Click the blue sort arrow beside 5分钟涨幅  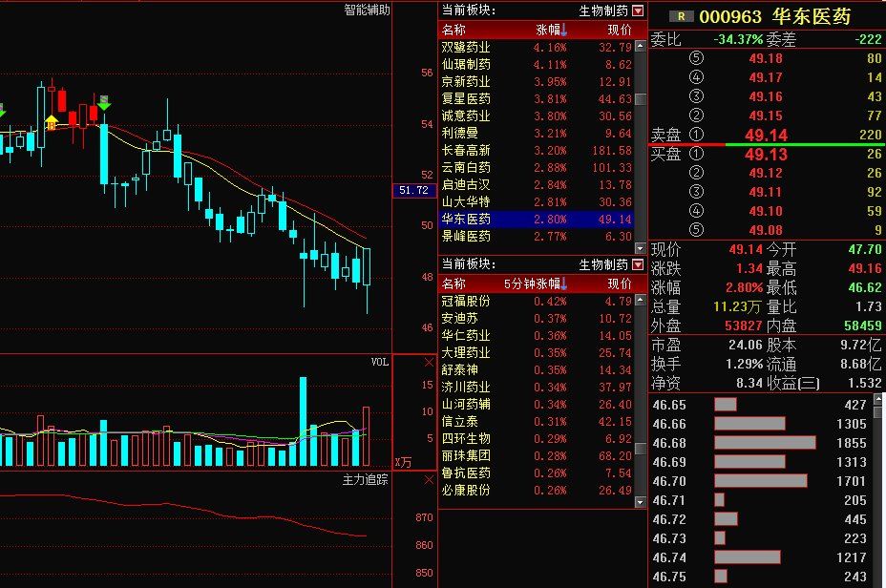[x=563, y=285]
